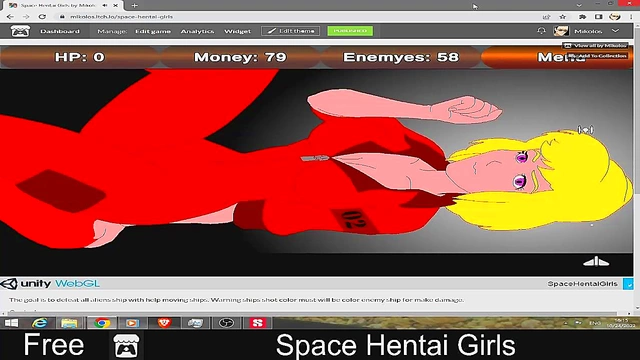The width and height of the screenshot is (640, 360).
Task: Click the itch.io logo icon
Action: (20, 31)
